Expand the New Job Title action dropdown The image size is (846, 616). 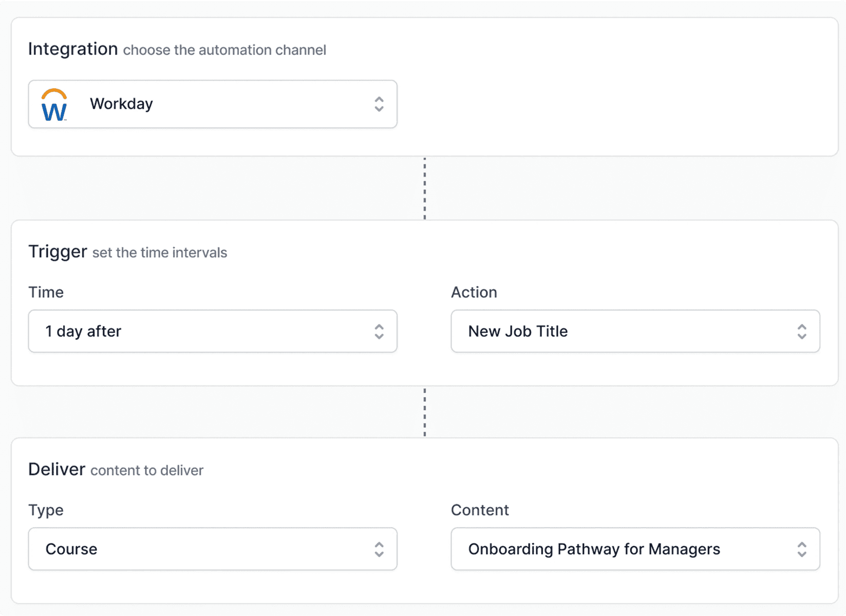coord(635,332)
